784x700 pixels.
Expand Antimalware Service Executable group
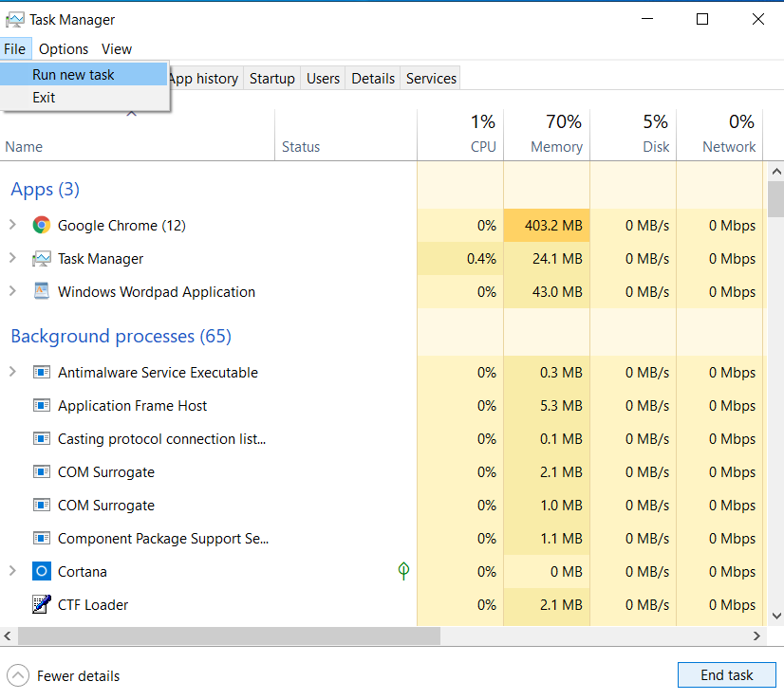coord(12,372)
